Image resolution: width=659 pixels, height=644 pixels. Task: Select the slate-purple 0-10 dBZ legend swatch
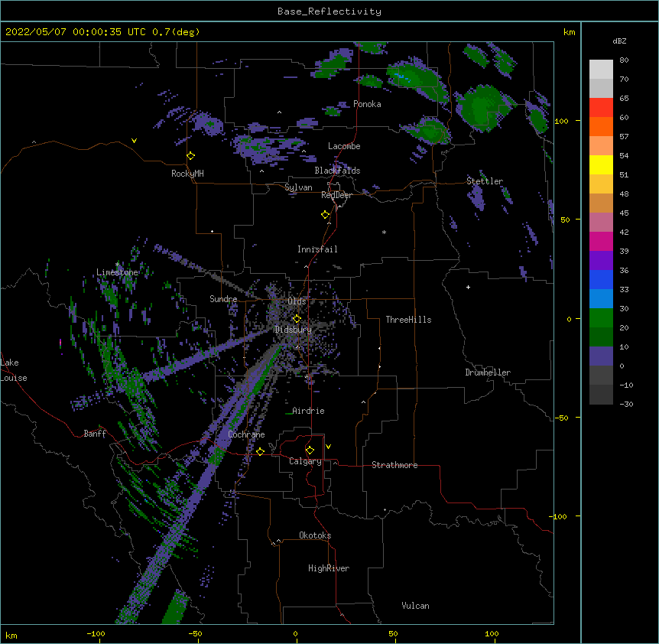pos(601,356)
